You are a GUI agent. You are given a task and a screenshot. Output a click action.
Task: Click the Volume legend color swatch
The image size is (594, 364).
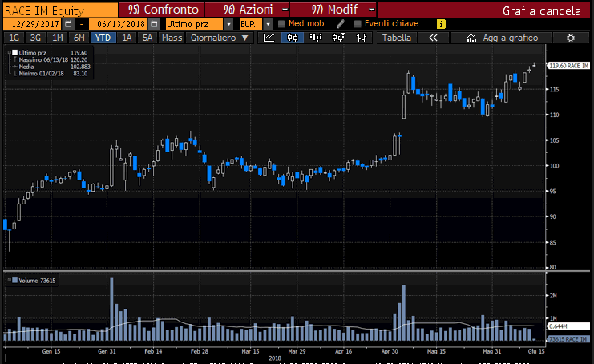[x=14, y=281]
